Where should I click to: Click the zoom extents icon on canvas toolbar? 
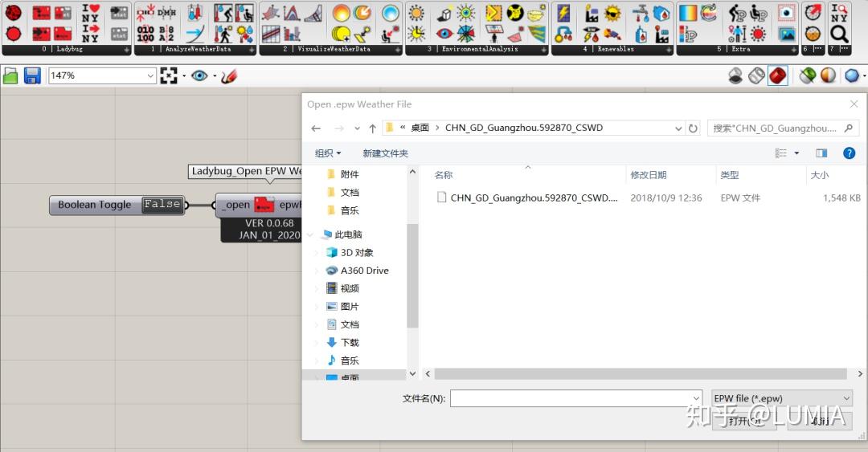(169, 75)
